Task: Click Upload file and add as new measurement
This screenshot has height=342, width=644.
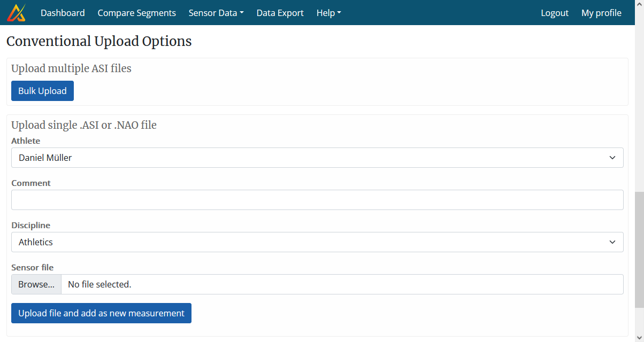Action: click(x=101, y=313)
